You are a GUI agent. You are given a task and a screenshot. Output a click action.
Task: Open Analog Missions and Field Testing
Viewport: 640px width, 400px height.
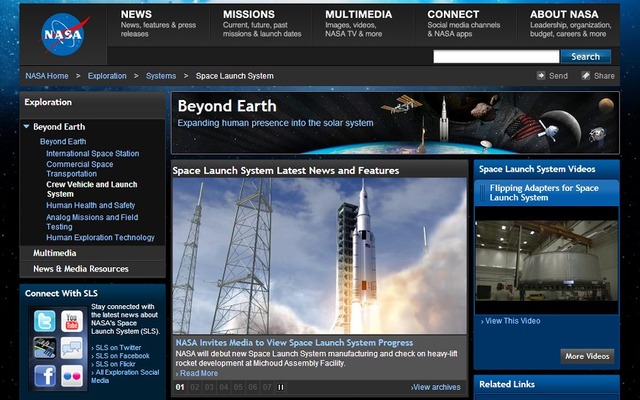coord(92,222)
